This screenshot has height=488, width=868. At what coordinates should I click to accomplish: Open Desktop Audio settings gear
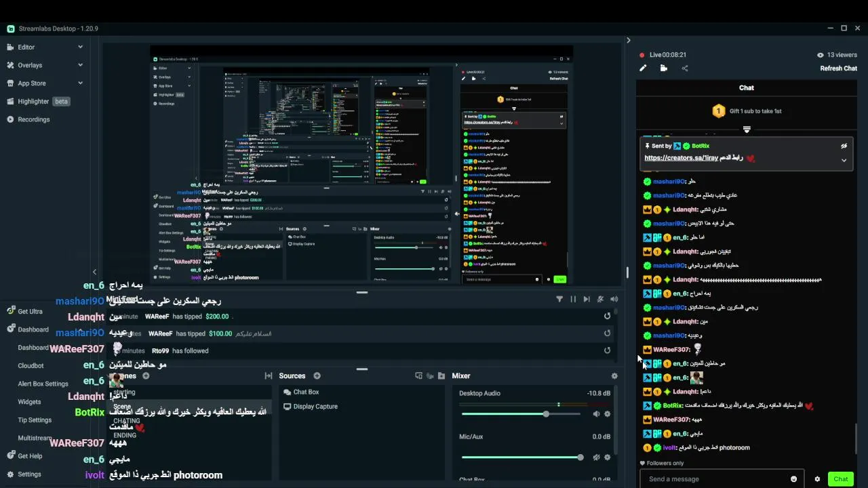tap(607, 413)
